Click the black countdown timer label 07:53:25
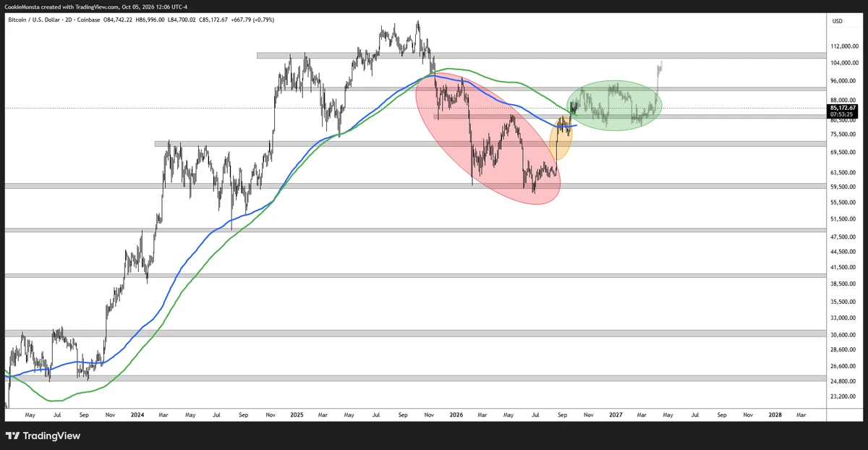Screen dimensions: 868x450 click(840, 115)
